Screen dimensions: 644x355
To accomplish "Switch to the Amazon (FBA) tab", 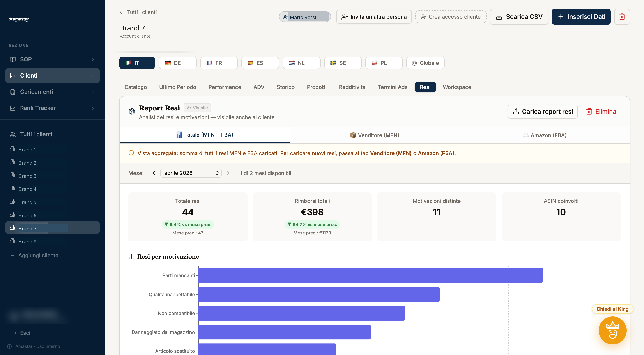I will (544, 135).
